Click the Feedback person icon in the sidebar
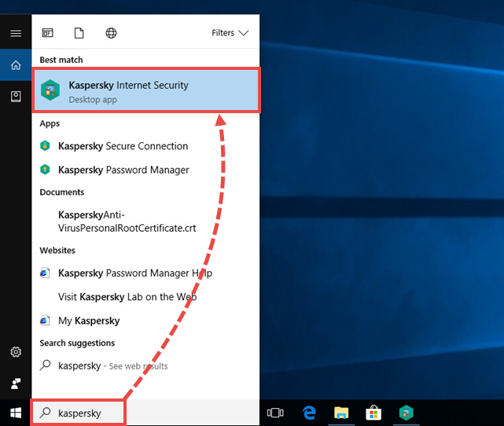504x426 pixels. [16, 384]
